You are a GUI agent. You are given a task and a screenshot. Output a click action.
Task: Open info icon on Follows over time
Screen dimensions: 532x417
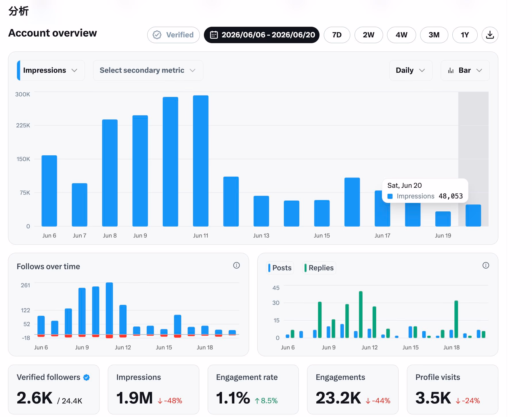pyautogui.click(x=236, y=265)
